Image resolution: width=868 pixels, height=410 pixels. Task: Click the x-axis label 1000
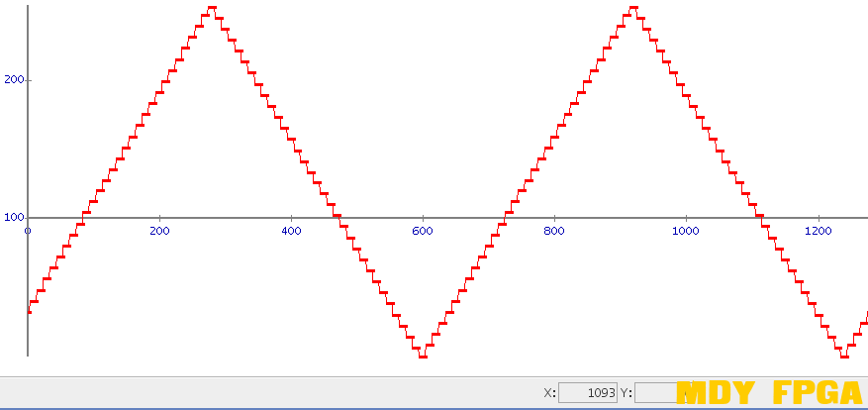pos(686,231)
